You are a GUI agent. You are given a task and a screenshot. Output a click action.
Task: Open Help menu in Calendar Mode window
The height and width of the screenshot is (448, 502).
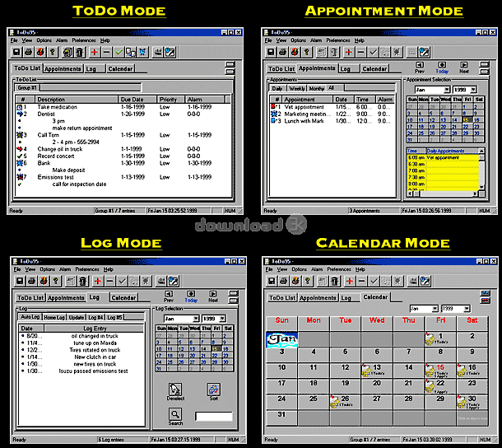pyautogui.click(x=360, y=269)
